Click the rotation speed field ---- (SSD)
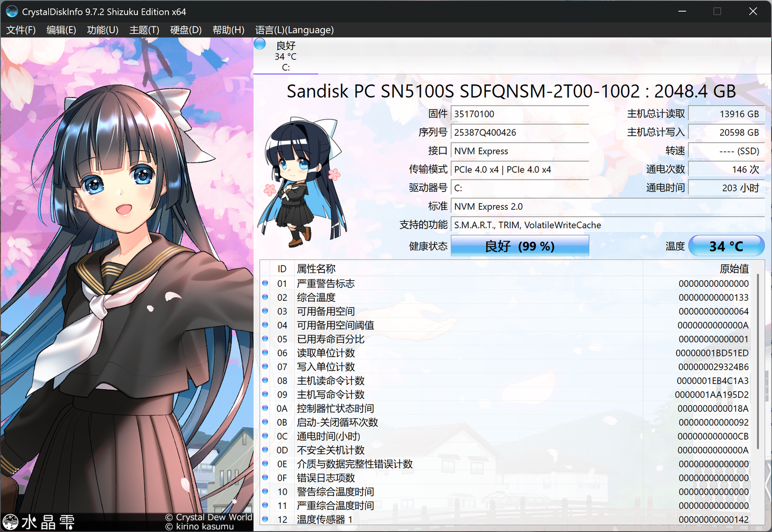The width and height of the screenshot is (772, 532). point(726,151)
